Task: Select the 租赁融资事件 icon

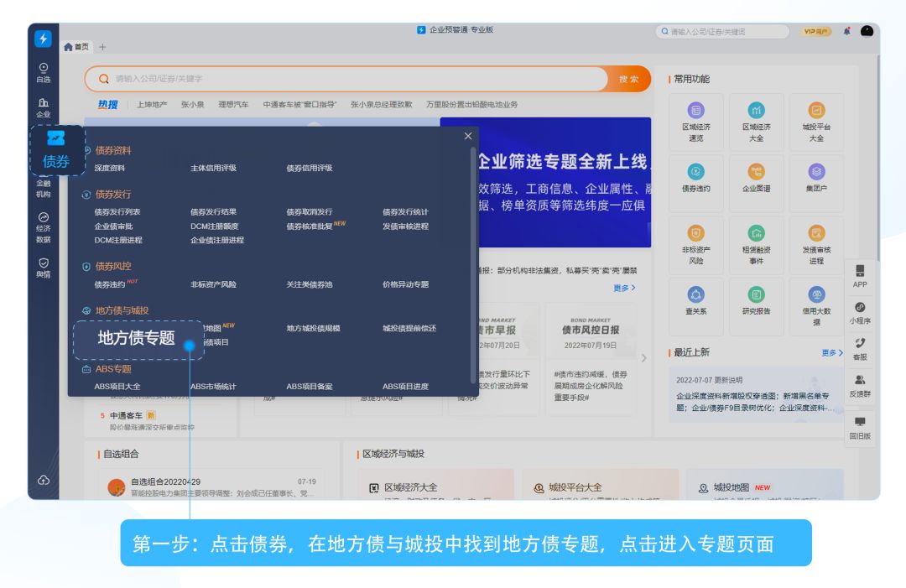Action: (x=757, y=244)
